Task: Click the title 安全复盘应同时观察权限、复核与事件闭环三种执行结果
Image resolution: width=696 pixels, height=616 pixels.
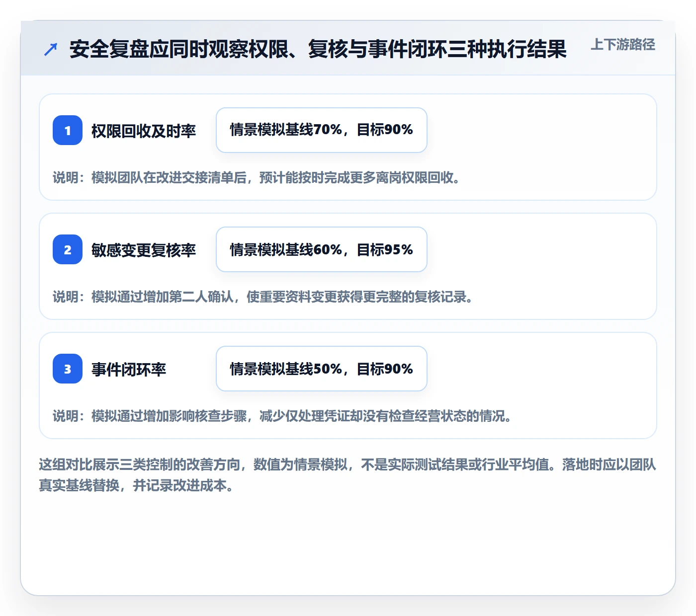Action: coord(318,49)
